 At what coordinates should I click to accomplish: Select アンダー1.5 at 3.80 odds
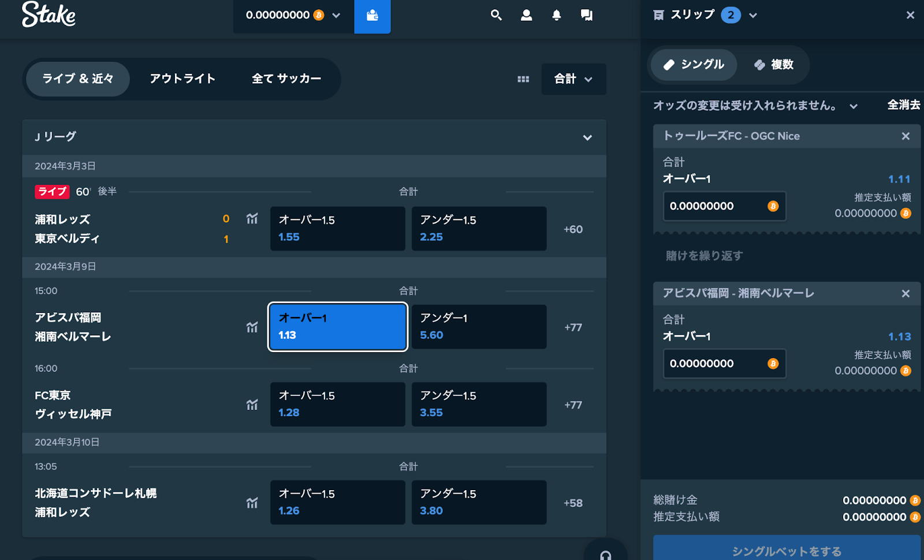[x=479, y=502]
